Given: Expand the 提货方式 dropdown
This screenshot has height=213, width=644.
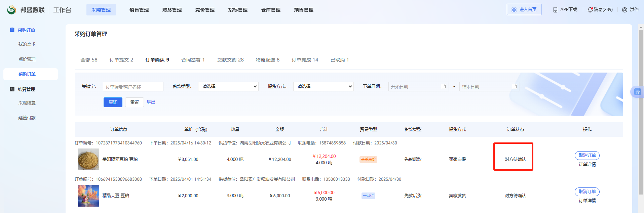Looking at the screenshot, I should tap(323, 86).
